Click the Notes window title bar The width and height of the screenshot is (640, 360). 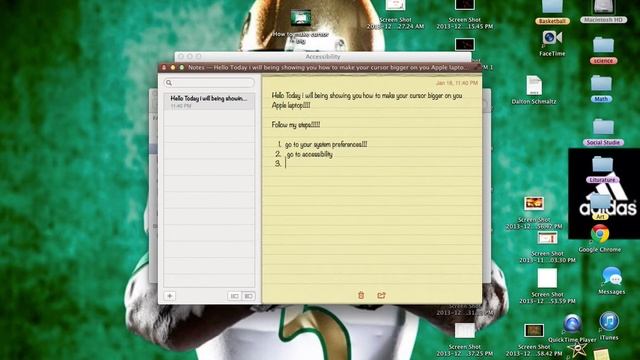[x=320, y=67]
